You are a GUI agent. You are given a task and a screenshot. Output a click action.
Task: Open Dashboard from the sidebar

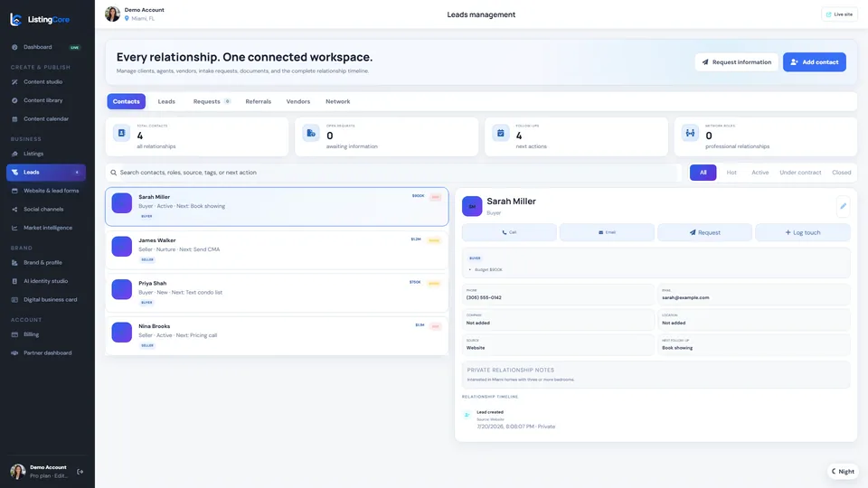coord(46,47)
